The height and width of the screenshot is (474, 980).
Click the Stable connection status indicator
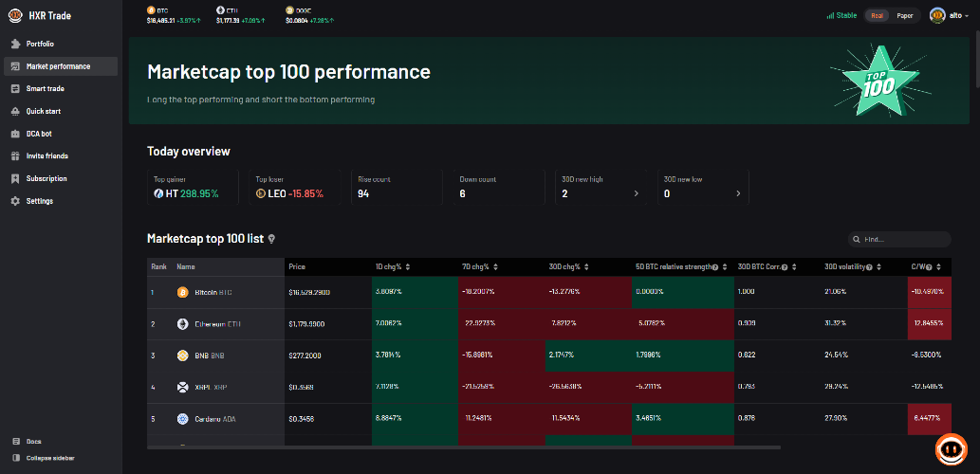[841, 15]
